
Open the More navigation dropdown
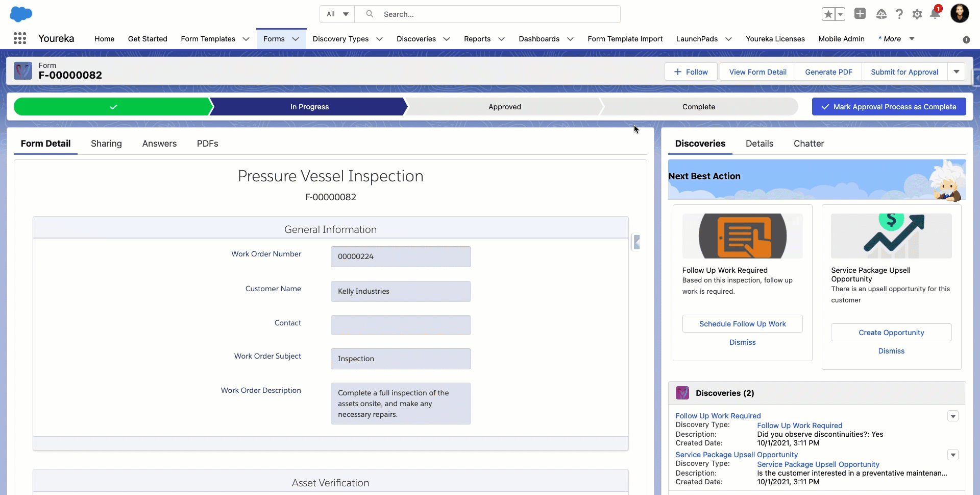coord(896,39)
